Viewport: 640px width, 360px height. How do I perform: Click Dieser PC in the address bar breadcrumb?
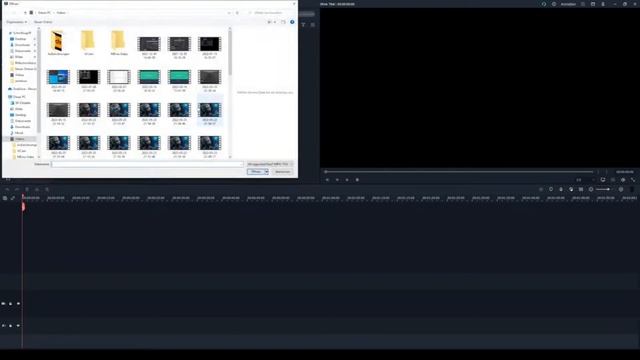tap(44, 13)
